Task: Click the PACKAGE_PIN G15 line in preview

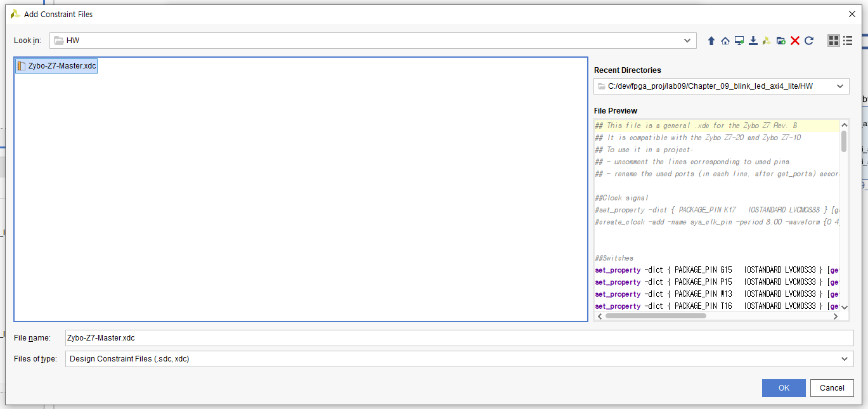Action: (x=717, y=270)
